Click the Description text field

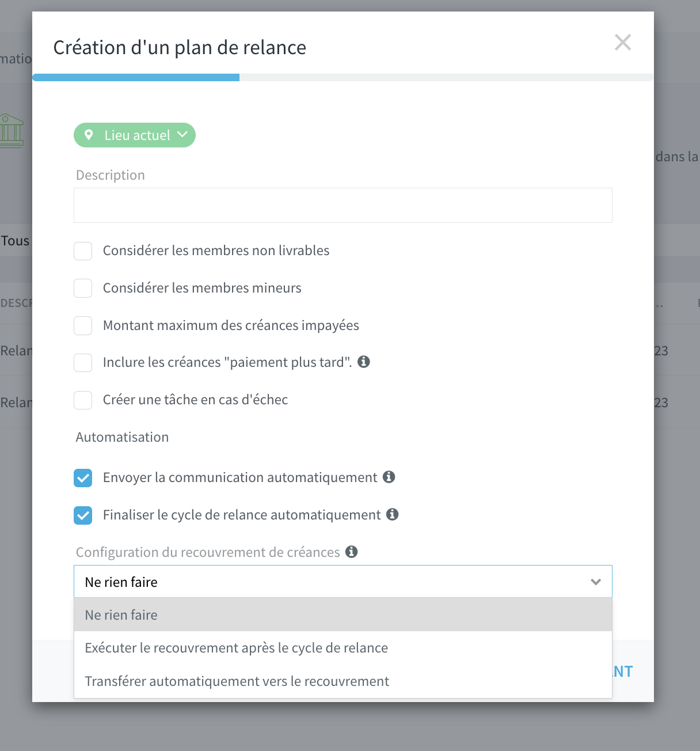[x=343, y=205]
